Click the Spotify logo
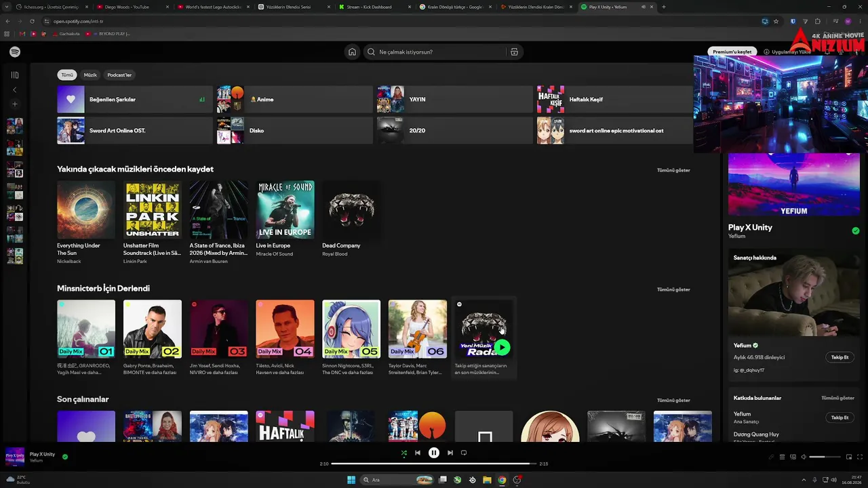Screen dimensions: 868x488 15,52
